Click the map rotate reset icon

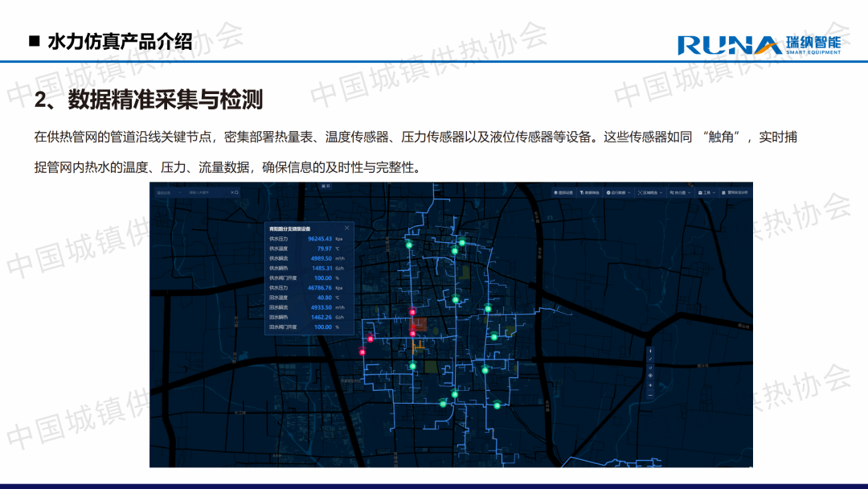tap(650, 368)
